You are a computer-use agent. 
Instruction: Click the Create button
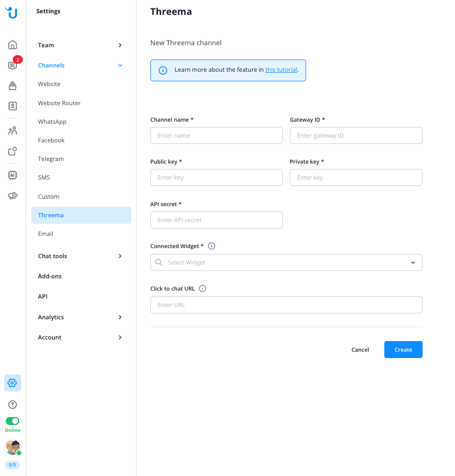(403, 350)
